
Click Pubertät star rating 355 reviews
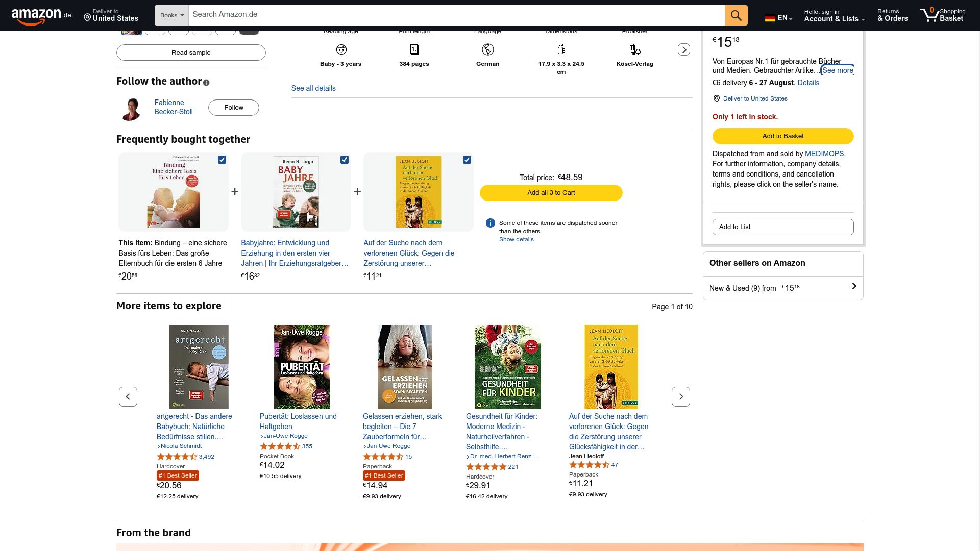pos(286,446)
